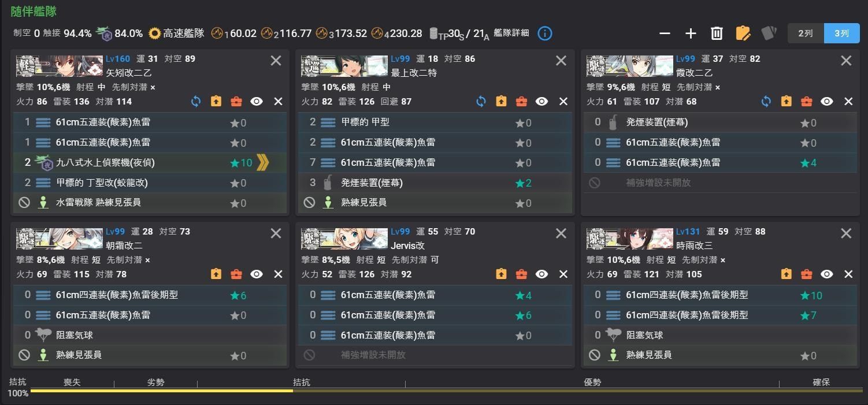Open the red toolbox icon on Jervis改
The height and width of the screenshot is (405, 868).
[x=521, y=274]
